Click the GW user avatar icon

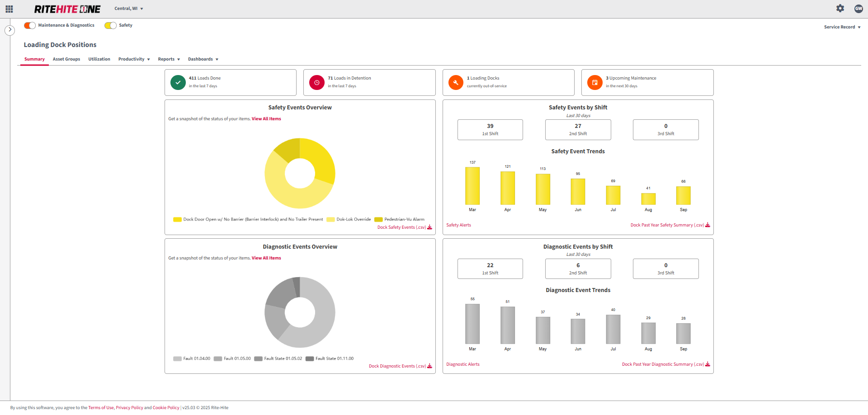pos(859,9)
